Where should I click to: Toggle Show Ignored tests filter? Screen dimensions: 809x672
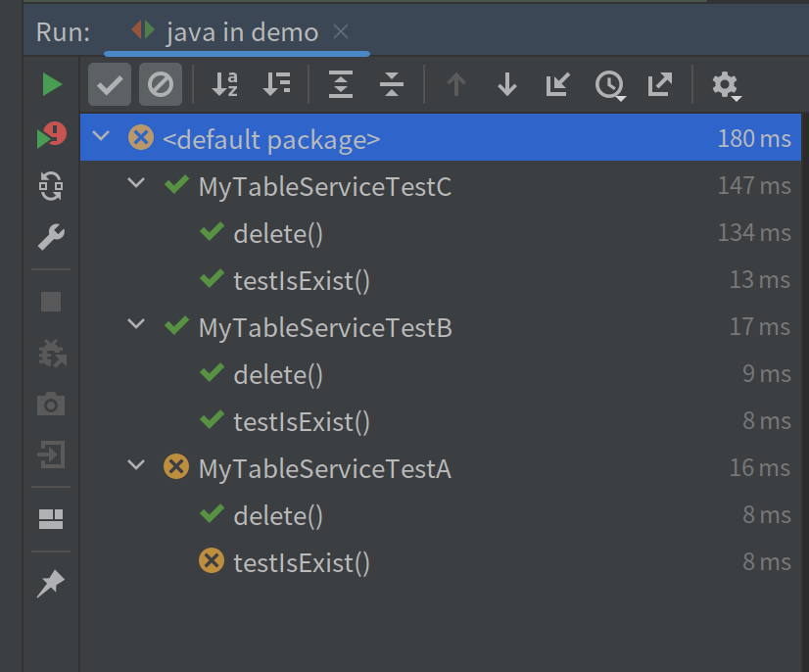coord(160,85)
